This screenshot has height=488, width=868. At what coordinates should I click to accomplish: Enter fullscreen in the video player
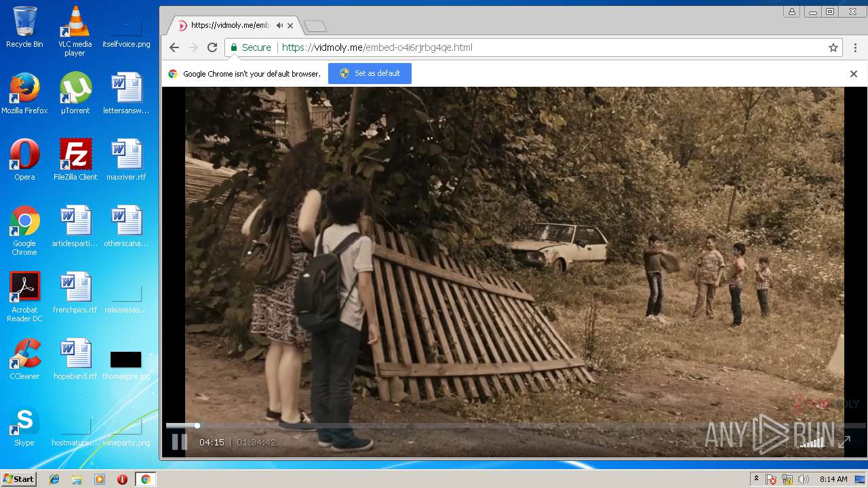pyautogui.click(x=844, y=442)
